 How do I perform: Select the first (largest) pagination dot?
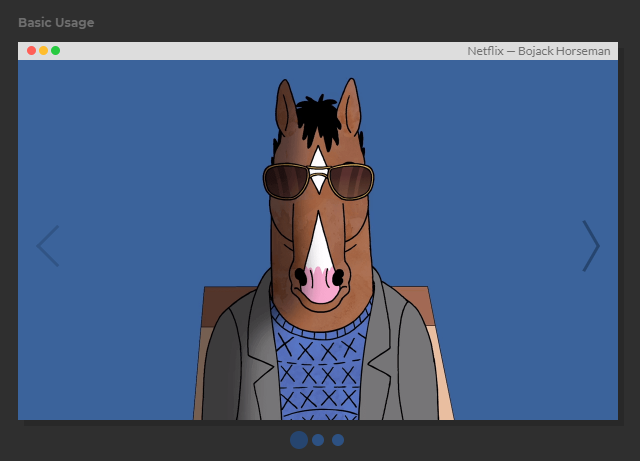(299, 440)
